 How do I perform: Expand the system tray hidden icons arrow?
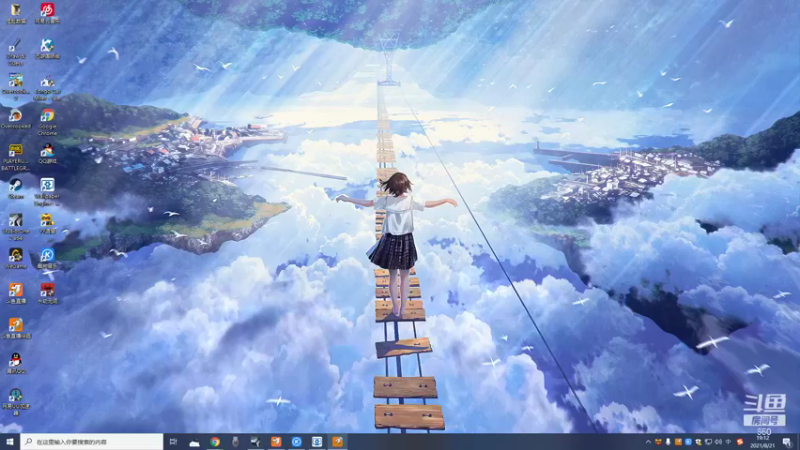(648, 442)
